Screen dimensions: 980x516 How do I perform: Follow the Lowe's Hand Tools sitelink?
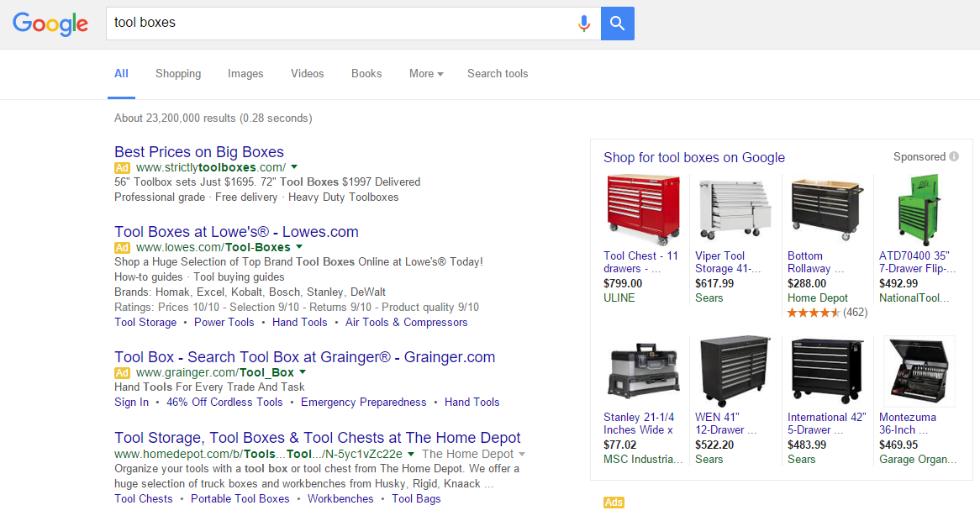click(x=299, y=323)
